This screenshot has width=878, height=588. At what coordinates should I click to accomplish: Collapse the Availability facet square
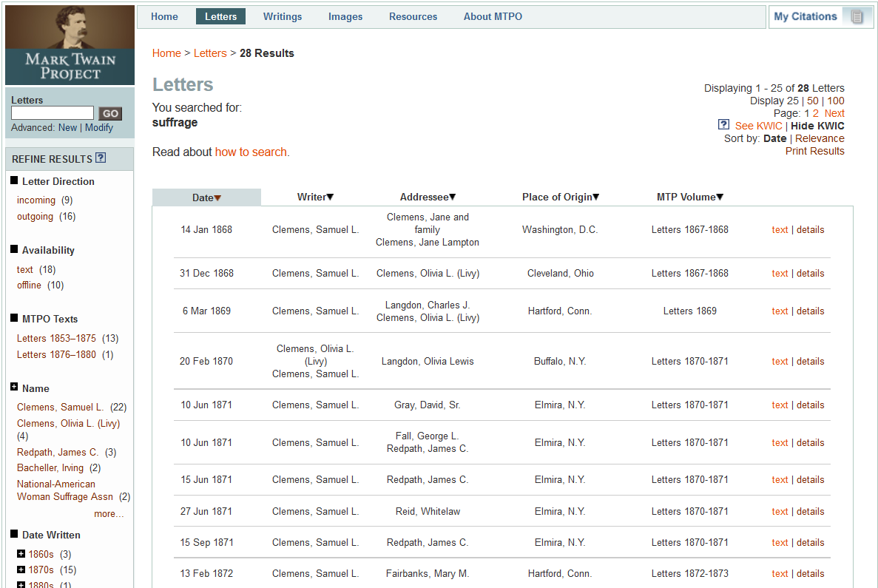point(14,249)
